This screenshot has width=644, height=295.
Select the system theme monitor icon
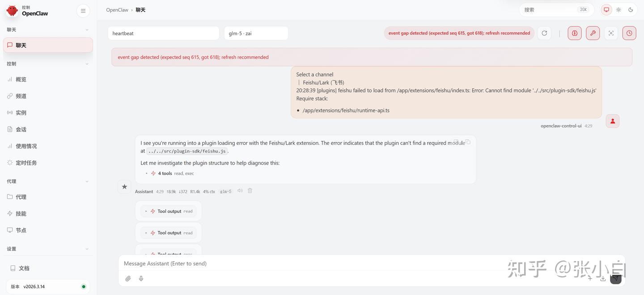606,10
